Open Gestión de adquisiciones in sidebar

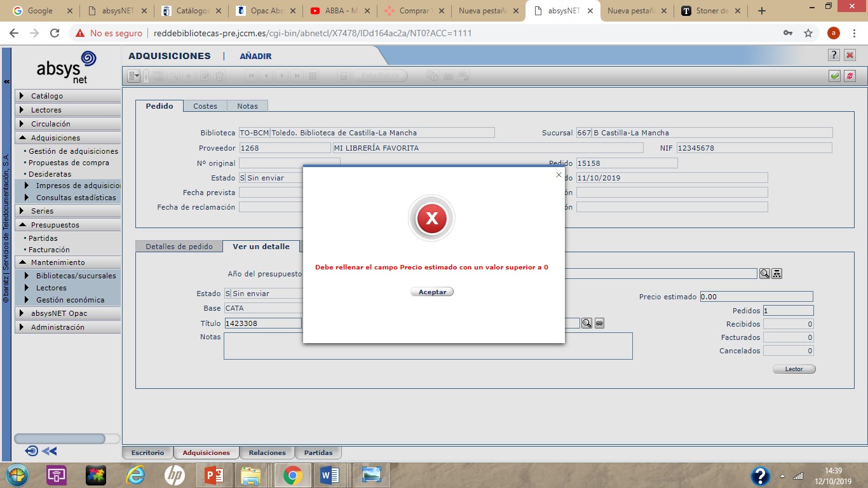pyautogui.click(x=73, y=151)
